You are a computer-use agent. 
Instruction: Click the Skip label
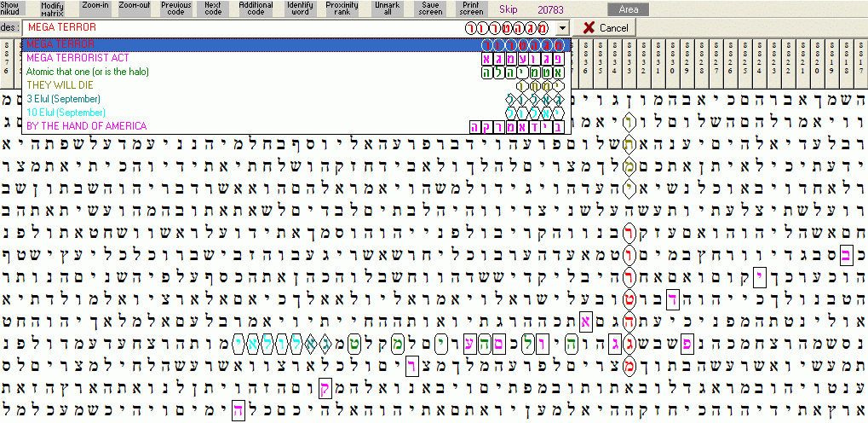point(508,9)
